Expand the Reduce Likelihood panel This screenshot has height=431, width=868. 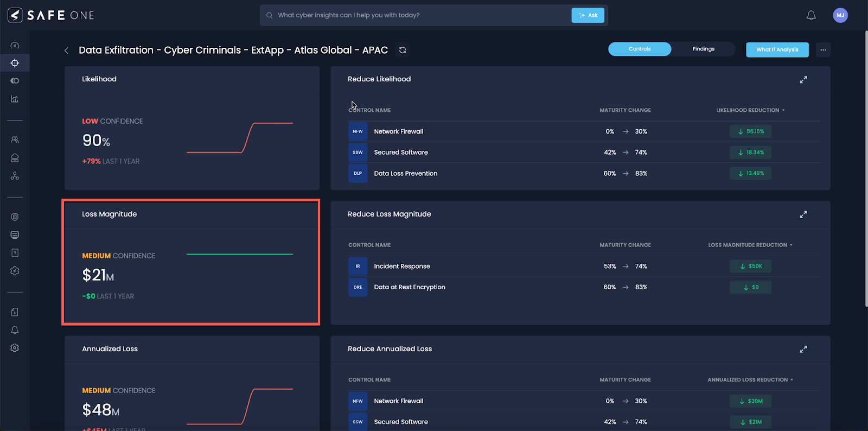803,80
